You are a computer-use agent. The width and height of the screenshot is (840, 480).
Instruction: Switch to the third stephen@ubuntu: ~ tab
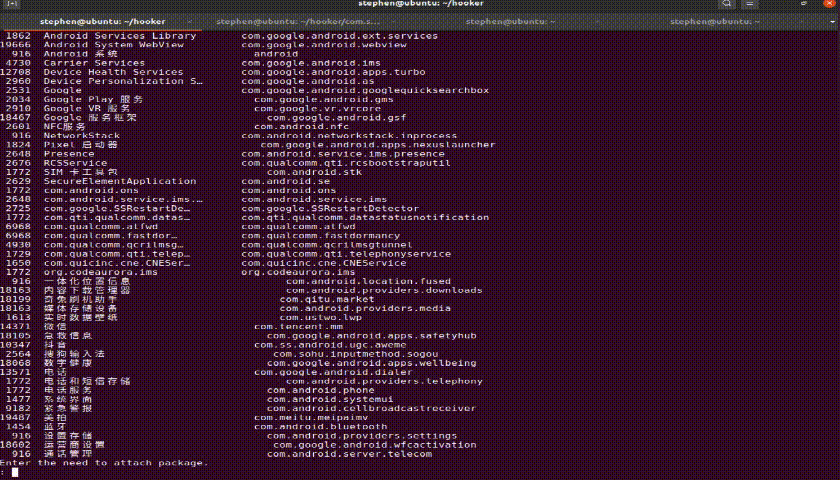510,21
